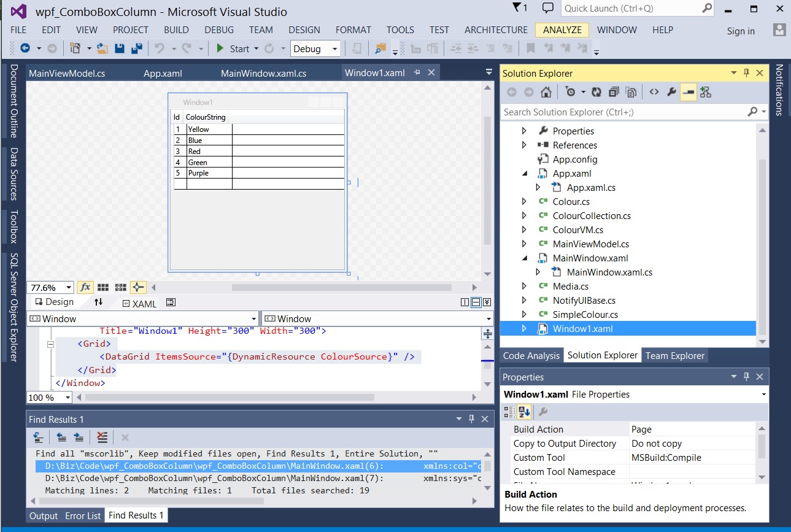Click the Save All toolbar icon
Screen dimensions: 791x532
[137, 48]
